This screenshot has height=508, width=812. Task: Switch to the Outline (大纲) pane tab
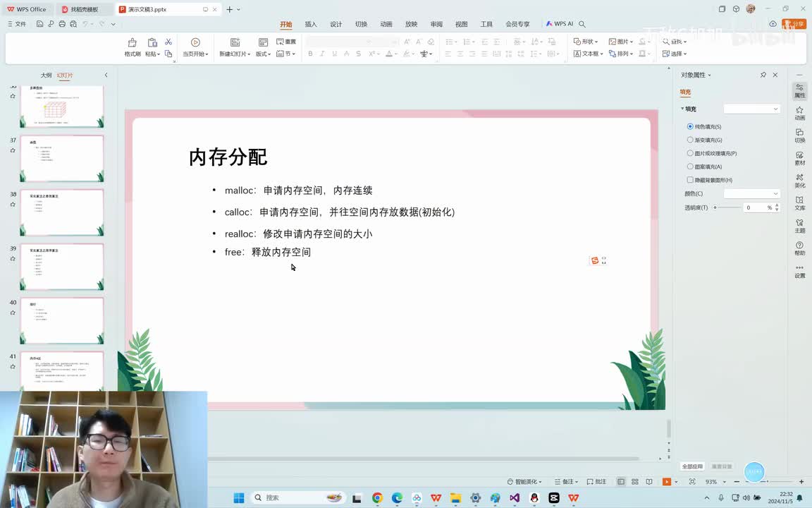coord(46,75)
